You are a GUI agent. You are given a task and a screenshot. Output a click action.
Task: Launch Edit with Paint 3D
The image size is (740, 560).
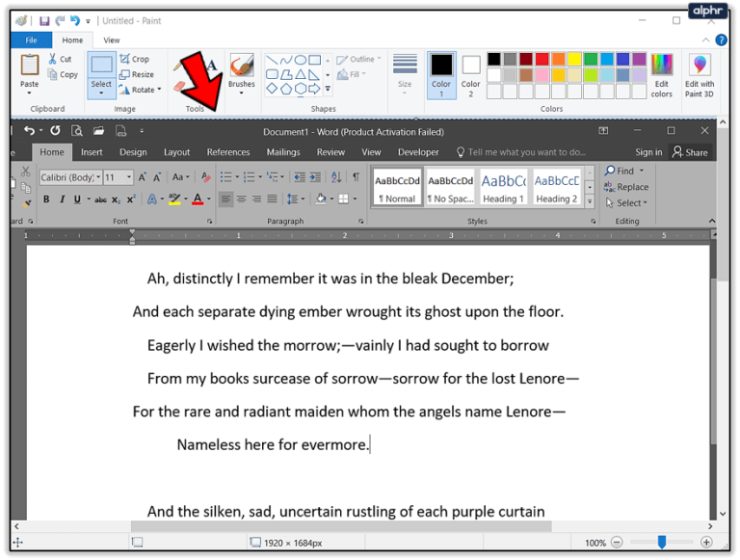tap(700, 75)
